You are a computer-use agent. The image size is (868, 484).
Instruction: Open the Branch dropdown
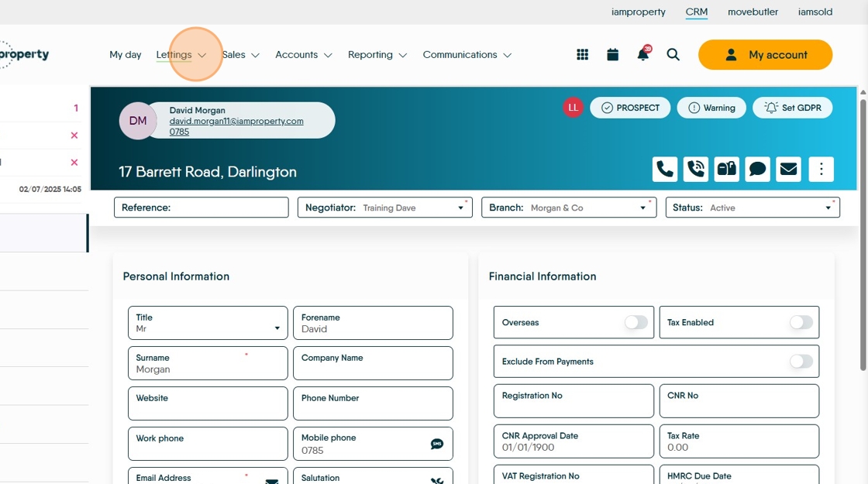point(569,208)
